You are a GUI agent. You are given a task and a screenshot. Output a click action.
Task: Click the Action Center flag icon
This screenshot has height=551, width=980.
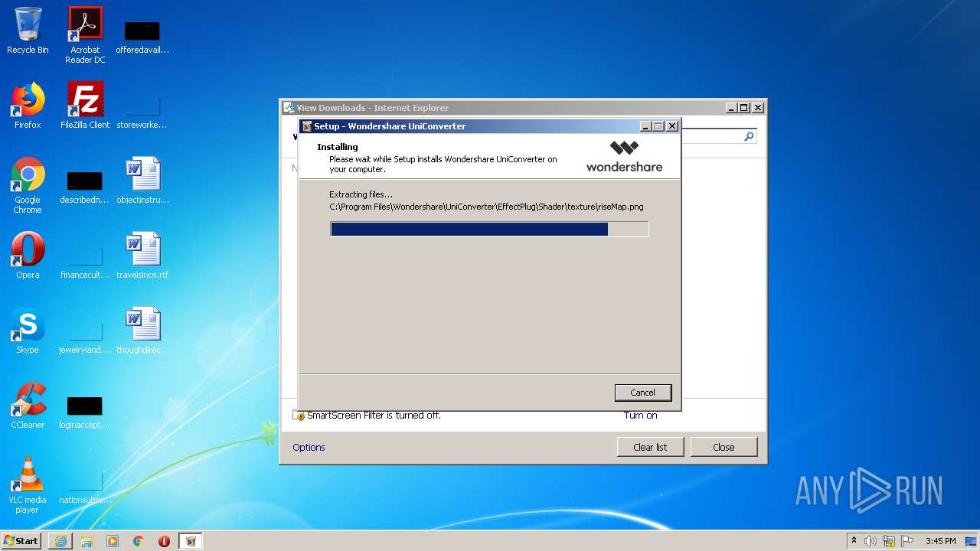click(x=907, y=541)
